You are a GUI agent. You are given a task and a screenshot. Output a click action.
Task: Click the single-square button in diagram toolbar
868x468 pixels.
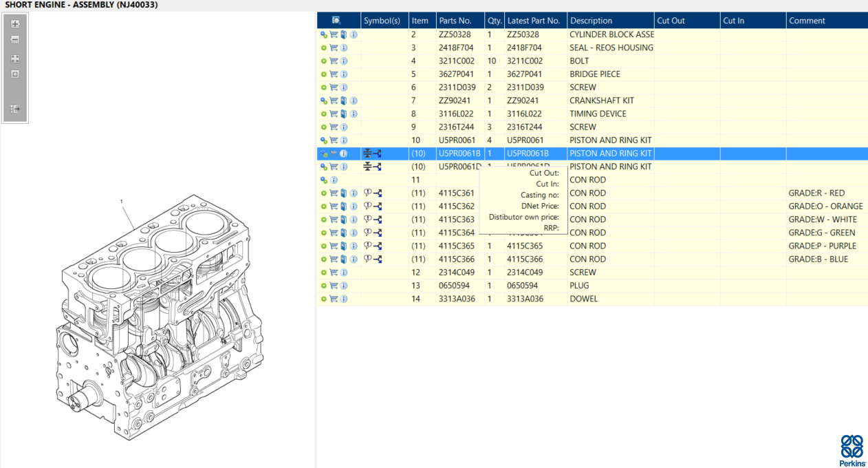click(x=15, y=74)
